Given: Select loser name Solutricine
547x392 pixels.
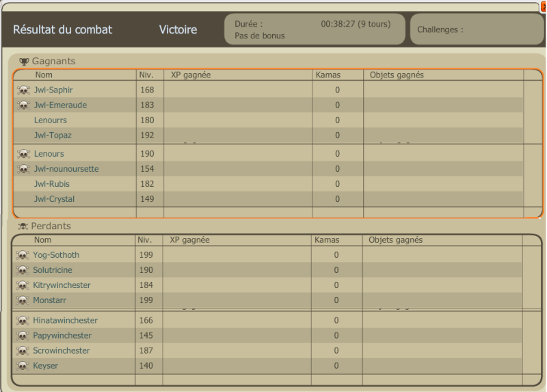Looking at the screenshot, I should (x=53, y=270).
